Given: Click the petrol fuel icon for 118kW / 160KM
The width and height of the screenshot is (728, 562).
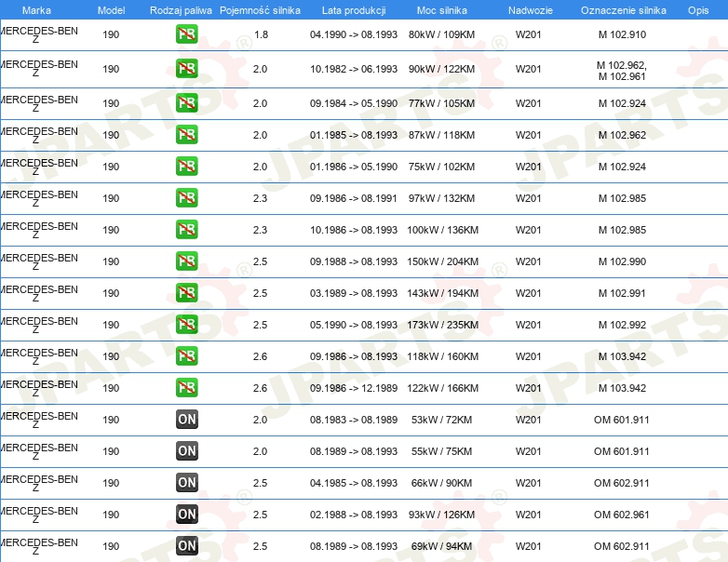Looking at the screenshot, I should 186,356.
